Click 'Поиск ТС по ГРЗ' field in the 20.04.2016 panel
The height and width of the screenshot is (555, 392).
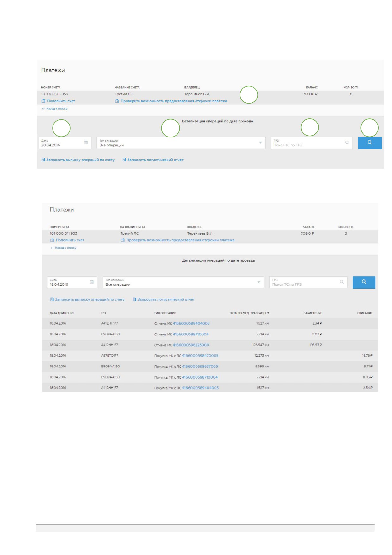tap(312, 143)
